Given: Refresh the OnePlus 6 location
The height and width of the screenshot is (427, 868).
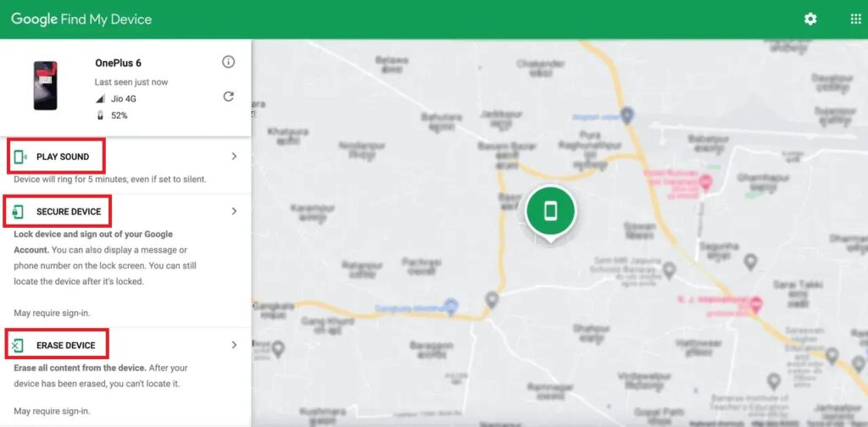Looking at the screenshot, I should pos(228,97).
